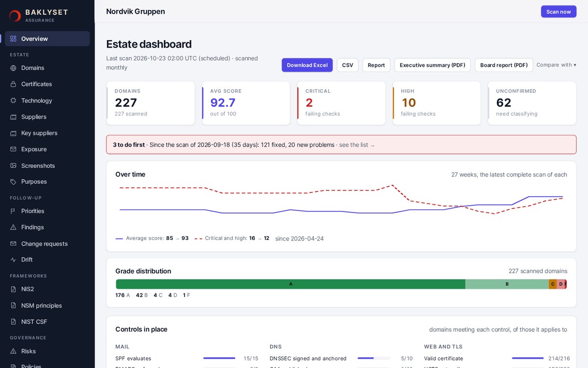Viewport: 588px width, 368px height.
Task: Click the 4 C grade count
Action: (158, 295)
